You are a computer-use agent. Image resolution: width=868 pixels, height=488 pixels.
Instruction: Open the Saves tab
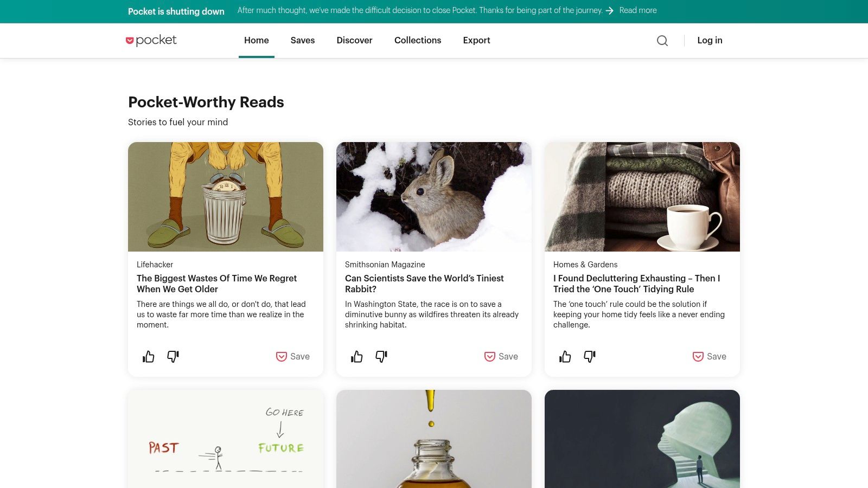(303, 40)
